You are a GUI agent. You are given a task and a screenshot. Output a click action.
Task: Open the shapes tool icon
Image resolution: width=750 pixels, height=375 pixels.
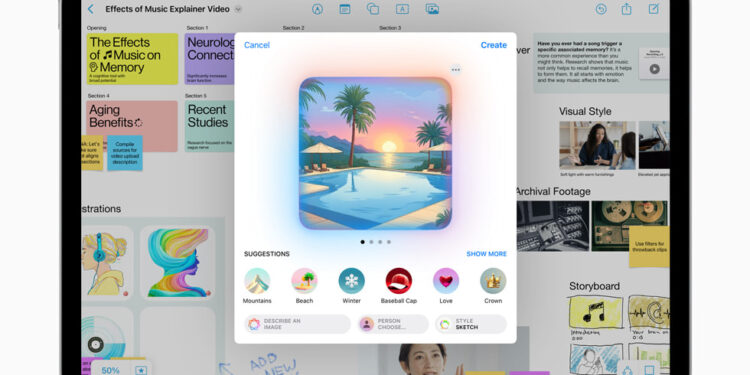(x=373, y=9)
